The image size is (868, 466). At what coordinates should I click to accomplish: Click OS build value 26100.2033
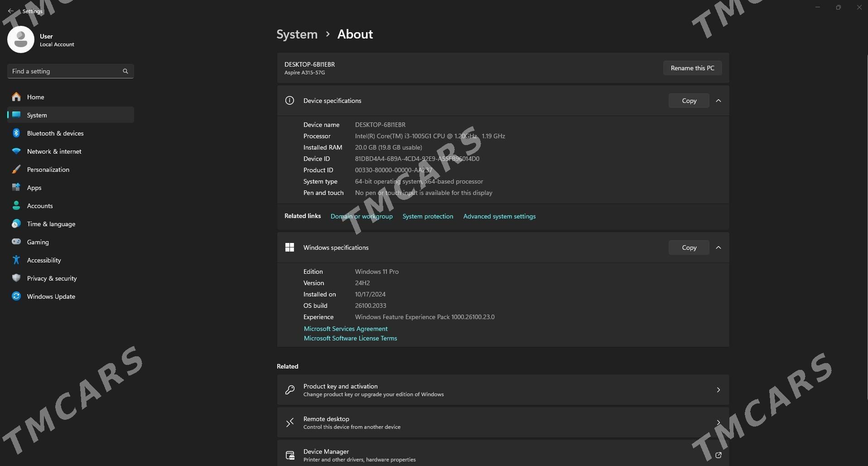click(371, 306)
